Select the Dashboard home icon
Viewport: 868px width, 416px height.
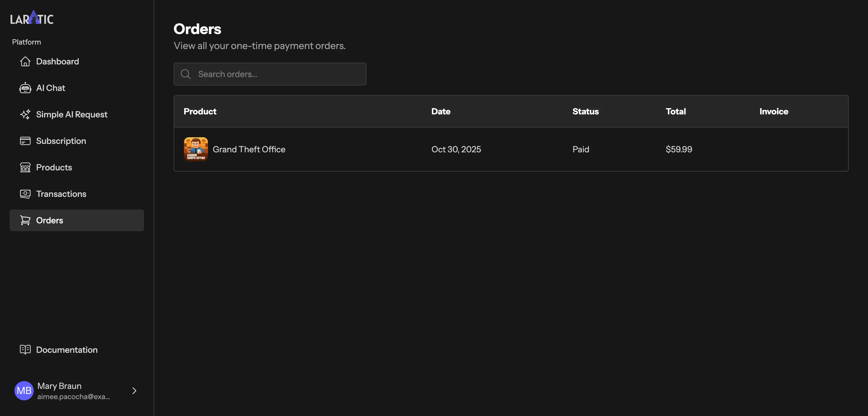tap(25, 61)
